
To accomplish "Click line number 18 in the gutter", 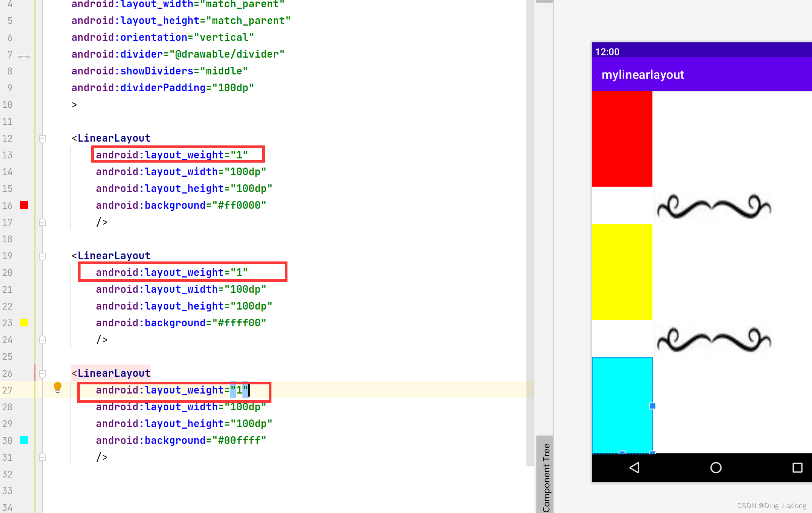I will pos(7,239).
